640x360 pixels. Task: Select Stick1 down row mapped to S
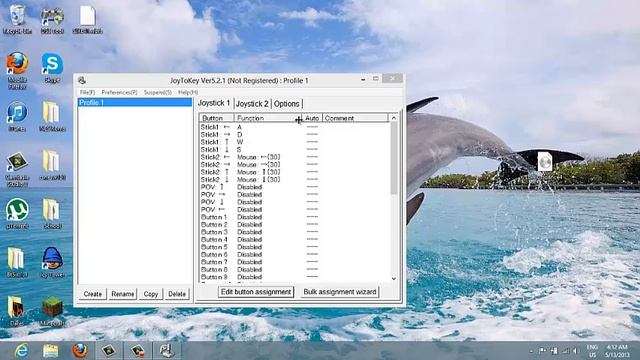pos(294,149)
